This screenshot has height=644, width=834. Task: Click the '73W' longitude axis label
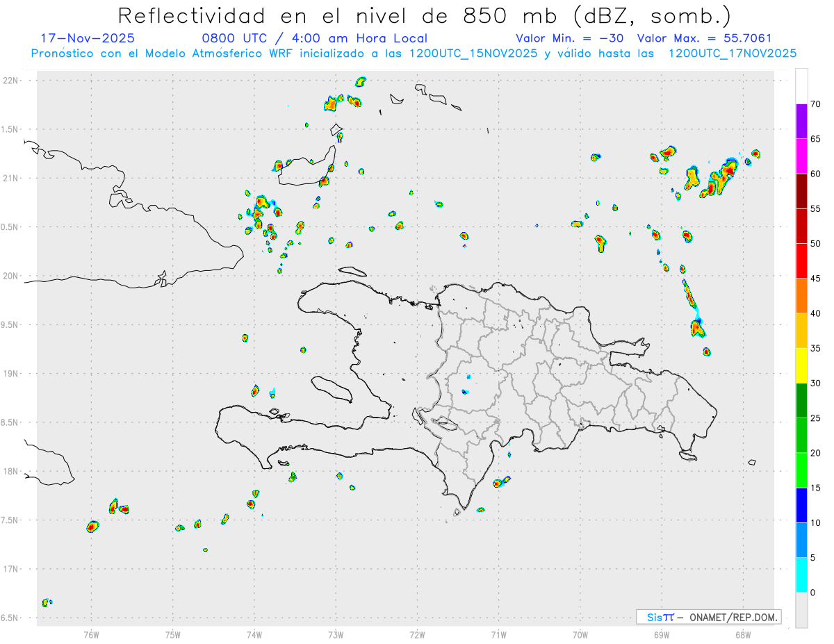[335, 634]
